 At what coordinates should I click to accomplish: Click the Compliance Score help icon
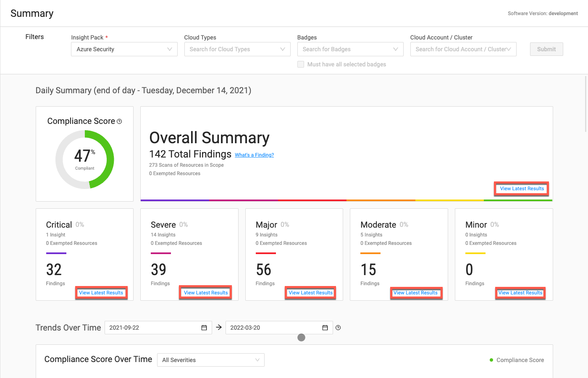coord(119,121)
